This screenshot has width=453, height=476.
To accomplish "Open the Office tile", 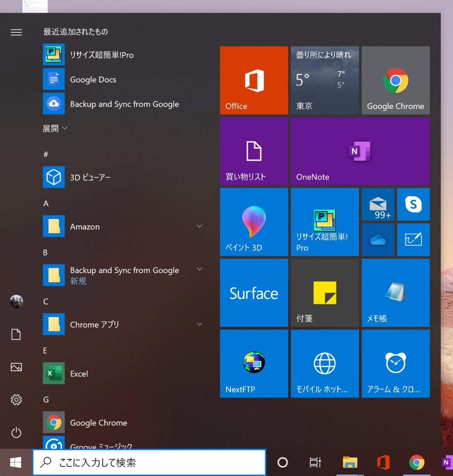I will (254, 80).
